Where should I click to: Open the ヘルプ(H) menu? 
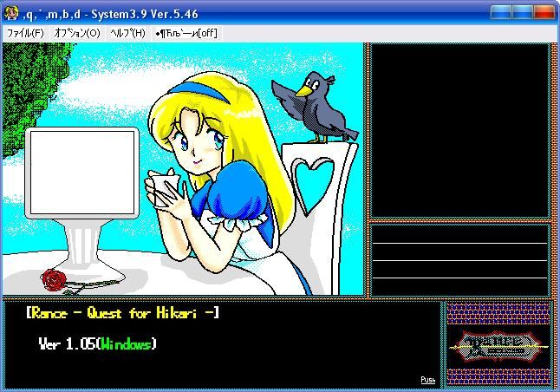point(127,34)
